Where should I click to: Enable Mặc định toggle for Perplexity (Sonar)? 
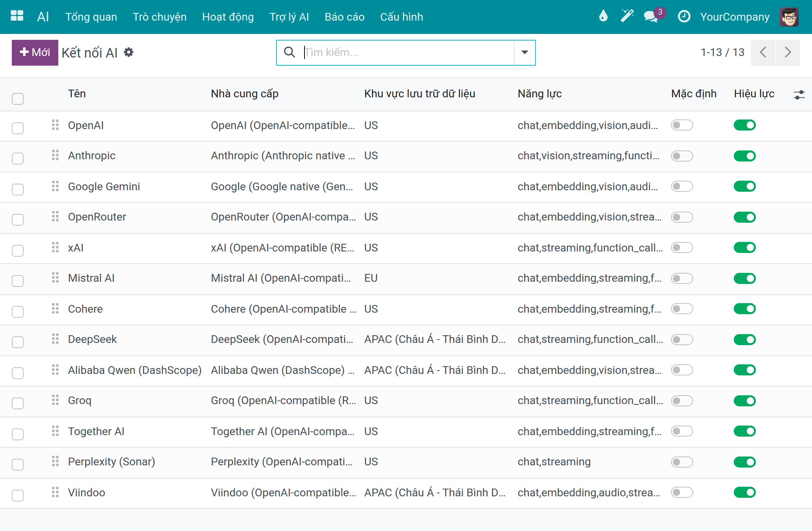pos(682,462)
